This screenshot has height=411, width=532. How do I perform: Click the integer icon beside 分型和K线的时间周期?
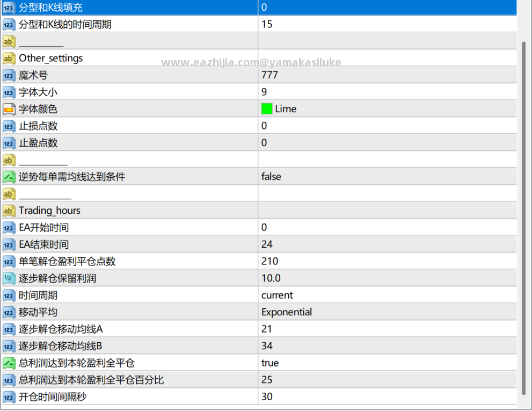9,25
